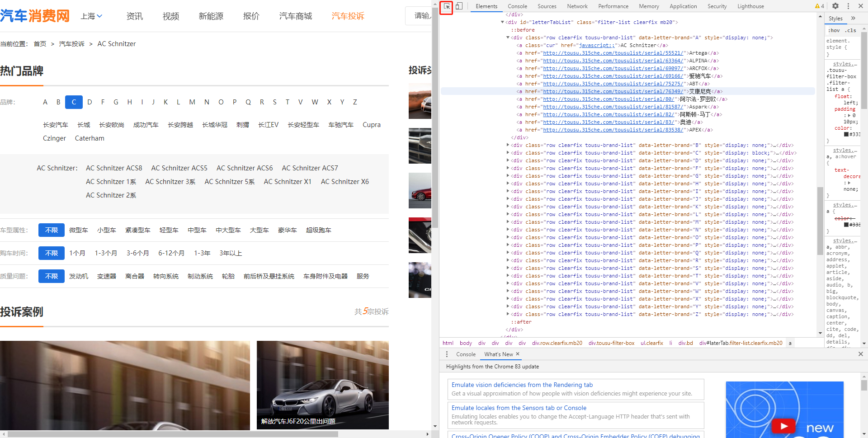This screenshot has width=868, height=438.
Task: Open 解放汽车J6F20公里出问题 complaint thumbnail
Action: [323, 385]
